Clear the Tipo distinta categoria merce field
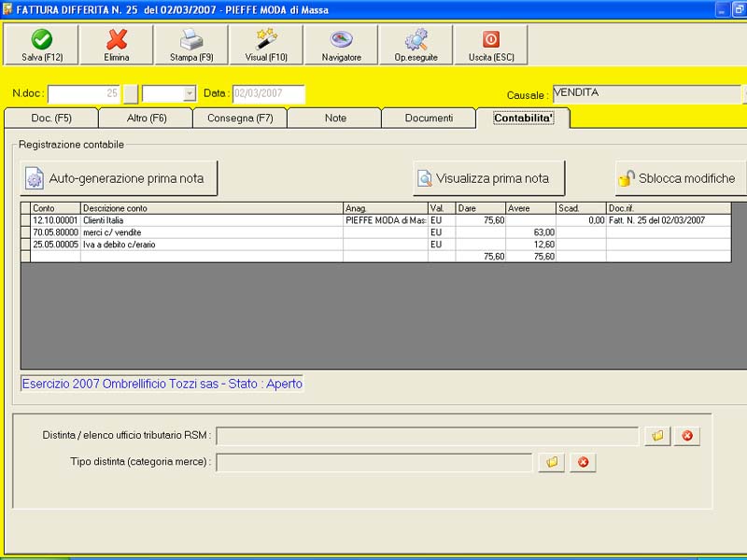The image size is (747, 560). pyautogui.click(x=583, y=462)
